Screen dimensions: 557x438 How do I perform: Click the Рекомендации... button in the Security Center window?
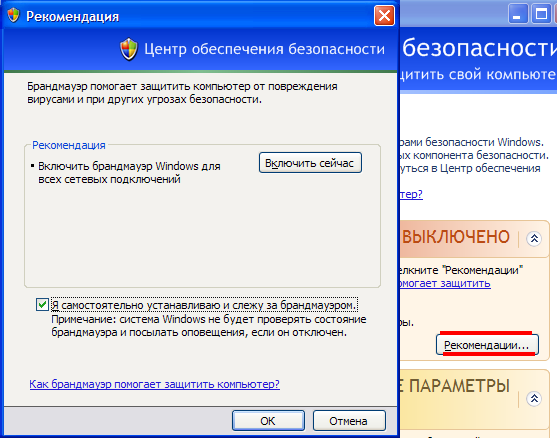pyautogui.click(x=487, y=345)
